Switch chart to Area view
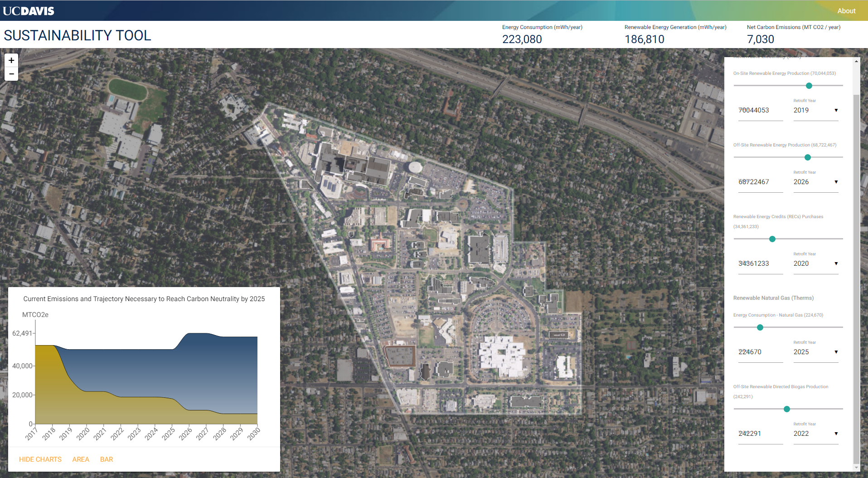Screen dimensions: 868x478 [81, 459]
